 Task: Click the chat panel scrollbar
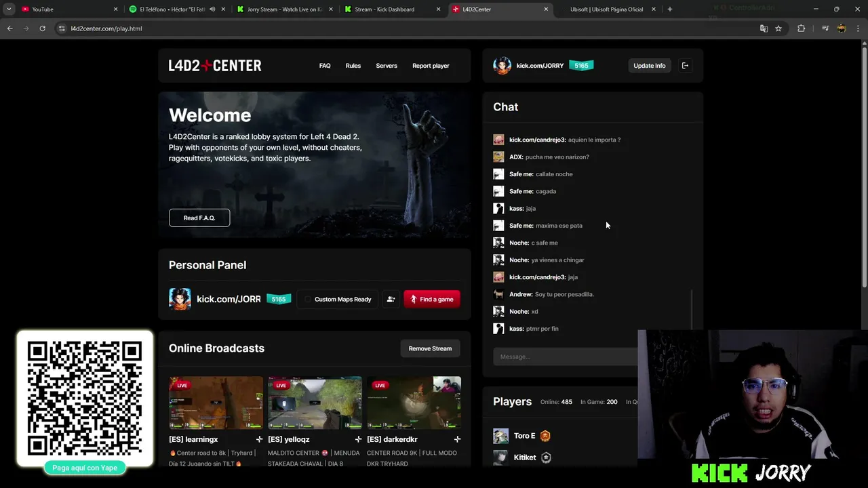pos(692,308)
